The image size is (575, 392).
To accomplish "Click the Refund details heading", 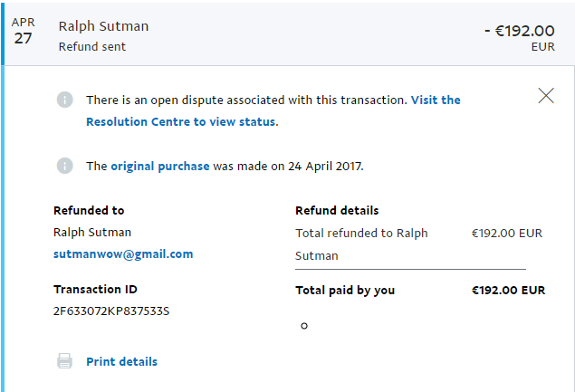I will click(x=337, y=210).
